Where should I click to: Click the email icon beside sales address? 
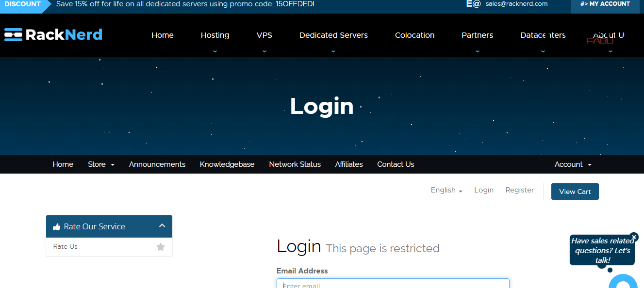(473, 4)
